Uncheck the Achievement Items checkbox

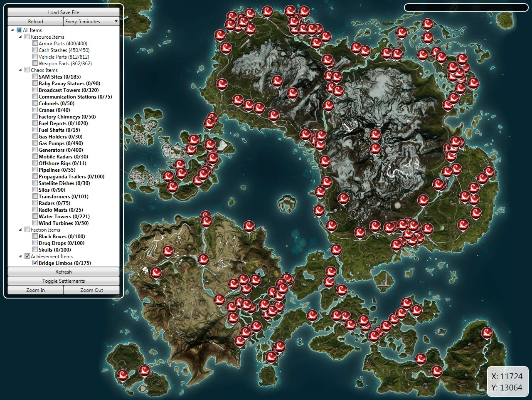[27, 256]
